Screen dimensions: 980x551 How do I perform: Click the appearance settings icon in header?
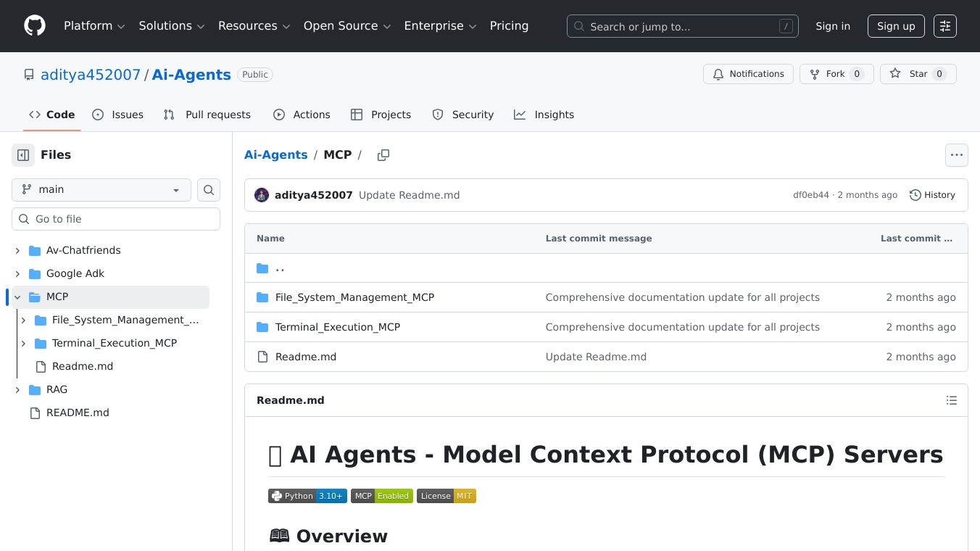945,26
